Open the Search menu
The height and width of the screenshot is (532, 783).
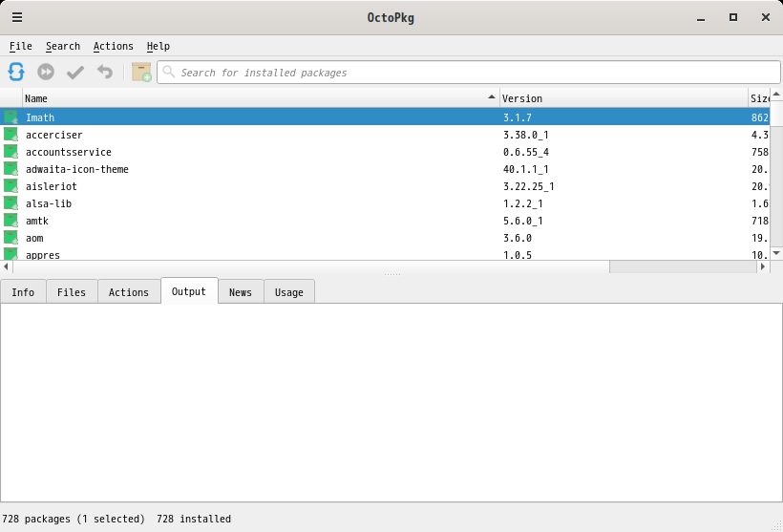[63, 46]
